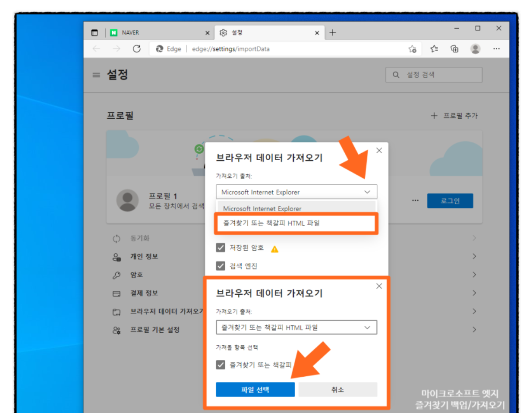The width and height of the screenshot is (532, 413).
Task: Click the key icon beside 암호
Action: (x=117, y=275)
